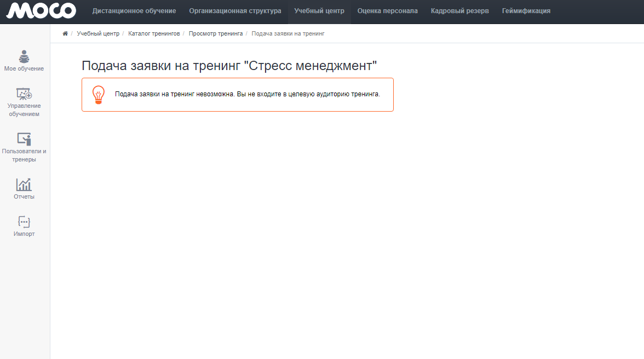This screenshot has width=644, height=359.
Task: Open Кадровый резерв menu
Action: (x=459, y=11)
